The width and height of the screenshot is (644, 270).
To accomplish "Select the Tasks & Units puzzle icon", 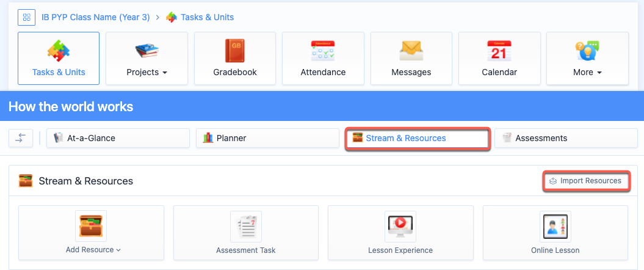I will [59, 51].
